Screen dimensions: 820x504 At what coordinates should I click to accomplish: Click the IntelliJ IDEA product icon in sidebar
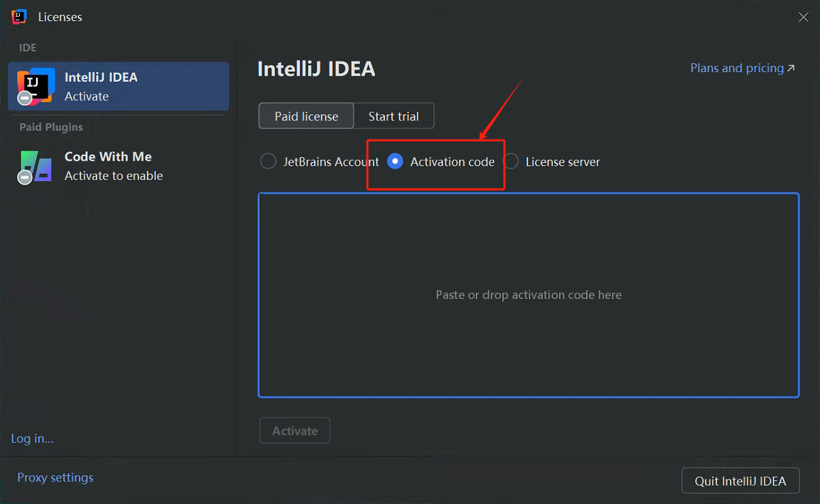click(x=36, y=86)
